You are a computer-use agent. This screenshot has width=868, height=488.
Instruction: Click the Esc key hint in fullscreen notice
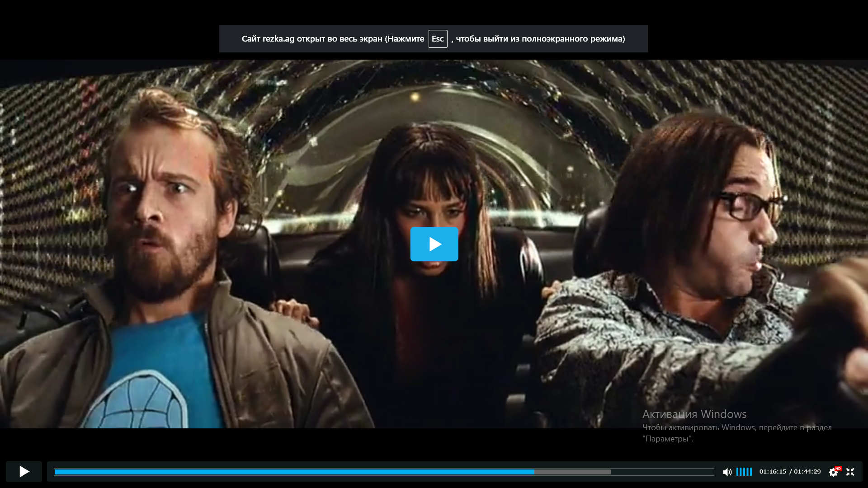coord(438,39)
